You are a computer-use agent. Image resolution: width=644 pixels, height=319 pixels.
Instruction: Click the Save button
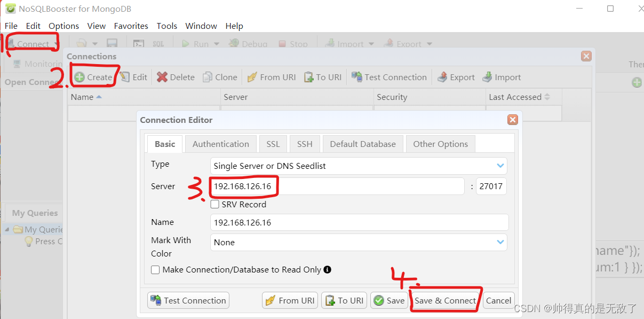pyautogui.click(x=389, y=300)
